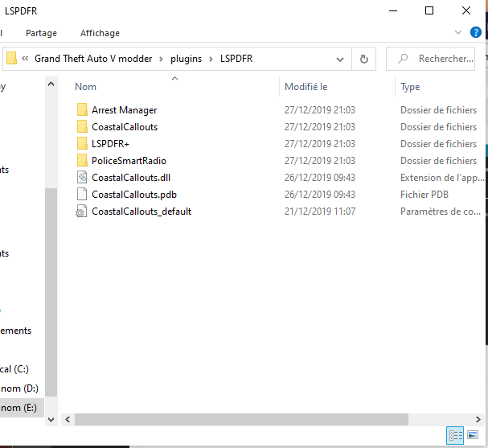Screen dimensions: 488x448
Task: Click the CoastalCallouts folder icon
Action: [x=82, y=127]
